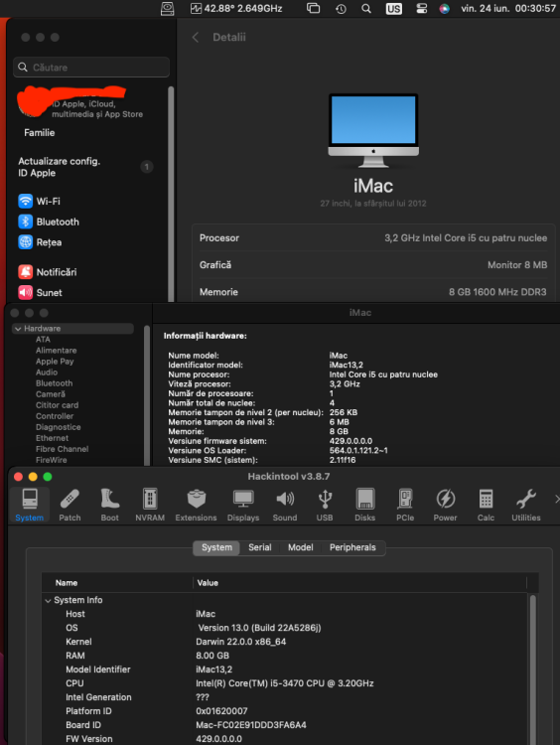
Task: Select Diagnostice in Hardware list
Action: (58, 427)
